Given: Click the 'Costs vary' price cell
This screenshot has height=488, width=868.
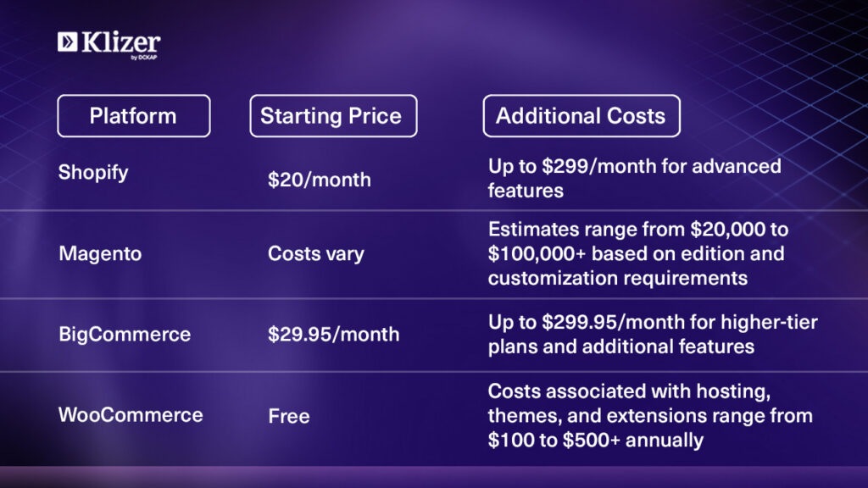Looking at the screenshot, I should (x=314, y=253).
